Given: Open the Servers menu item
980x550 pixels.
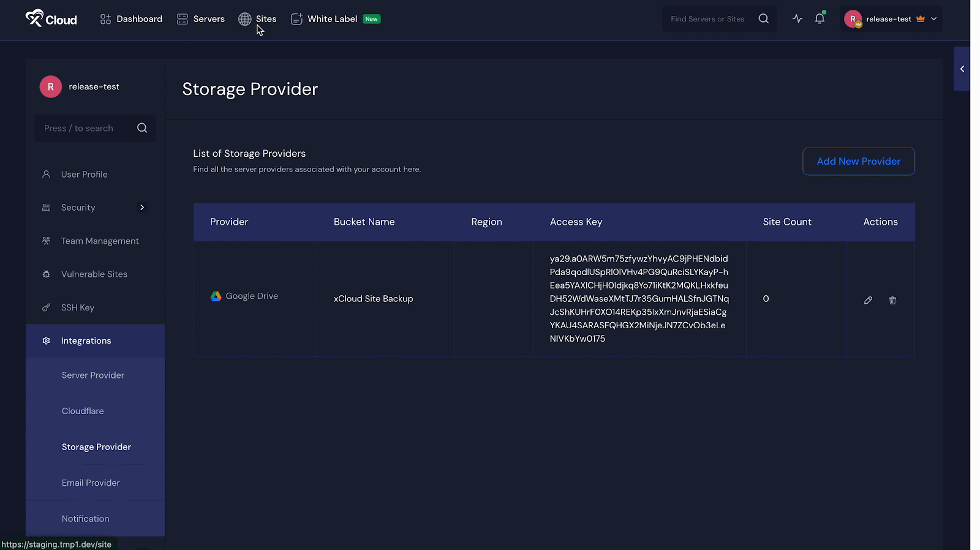Looking at the screenshot, I should (201, 19).
